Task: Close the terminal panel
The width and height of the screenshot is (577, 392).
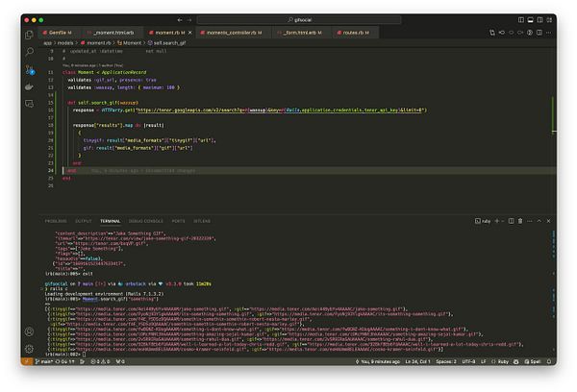Action: click(549, 221)
